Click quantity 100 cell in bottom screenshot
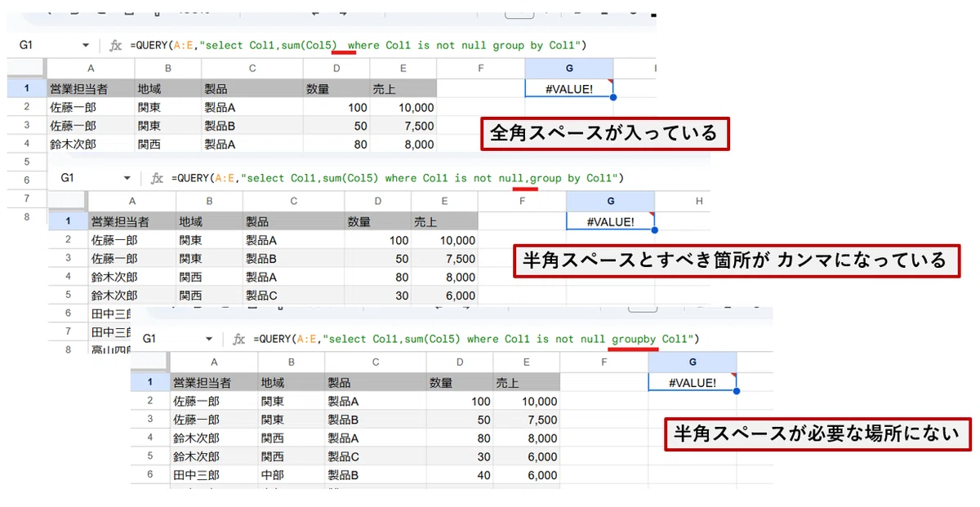Screen dimensions: 980x507 461,401
